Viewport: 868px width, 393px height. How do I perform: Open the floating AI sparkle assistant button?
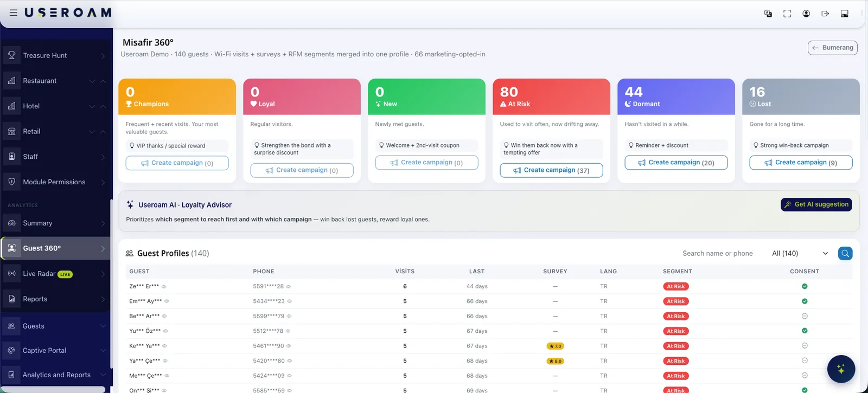(841, 369)
